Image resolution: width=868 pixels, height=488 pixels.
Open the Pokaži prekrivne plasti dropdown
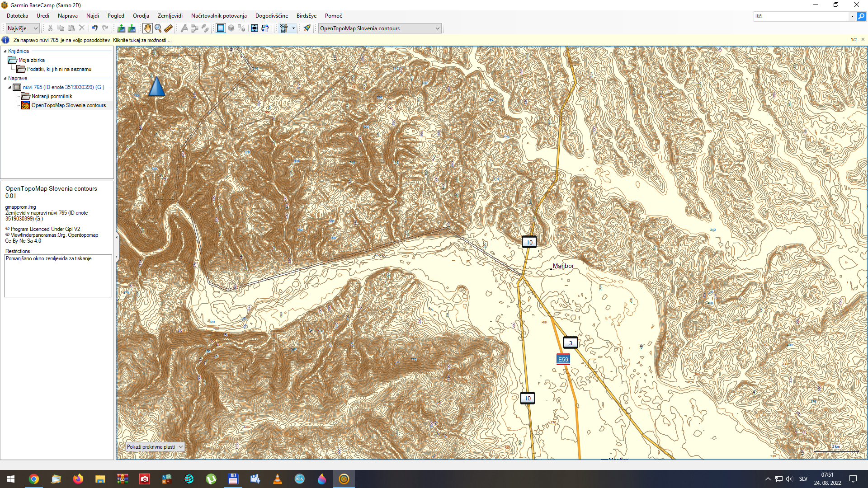click(x=155, y=447)
